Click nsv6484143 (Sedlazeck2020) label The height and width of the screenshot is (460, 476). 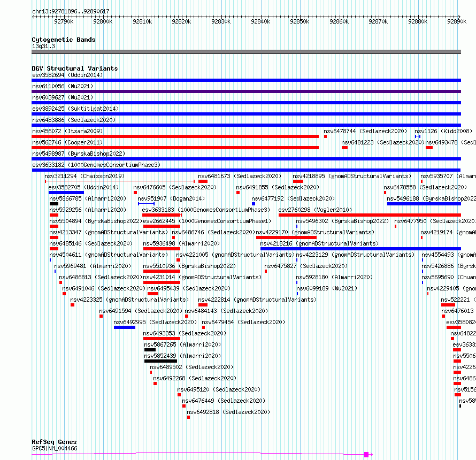pyautogui.click(x=226, y=311)
